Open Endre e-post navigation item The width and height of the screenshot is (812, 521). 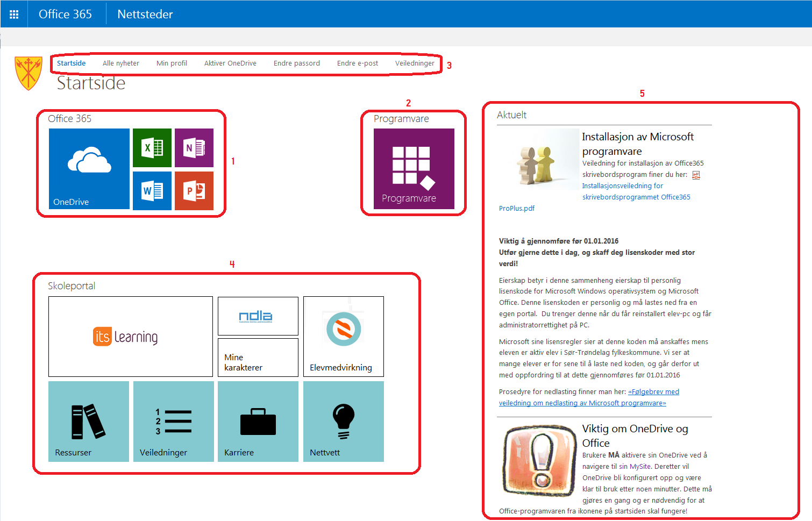click(x=358, y=63)
